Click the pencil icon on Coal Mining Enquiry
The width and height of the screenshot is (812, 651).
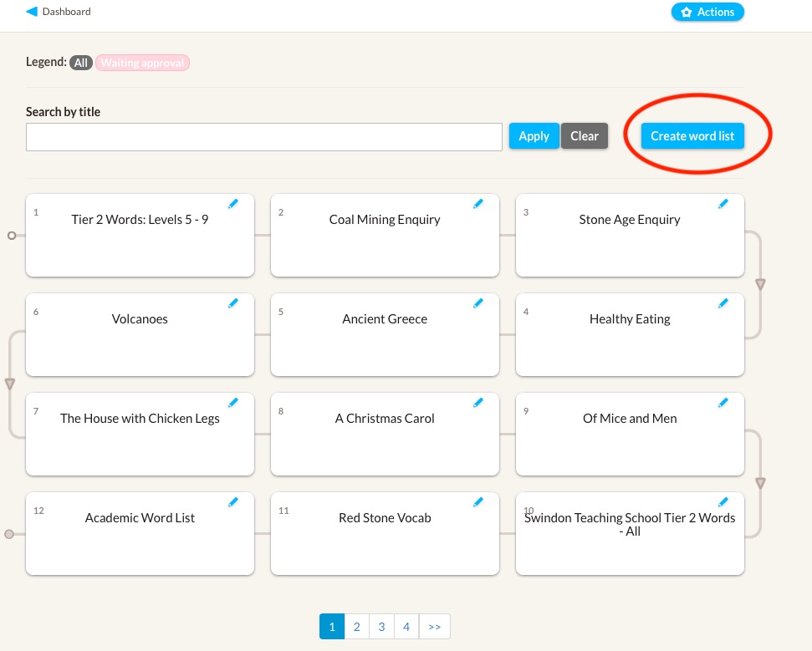click(x=478, y=204)
